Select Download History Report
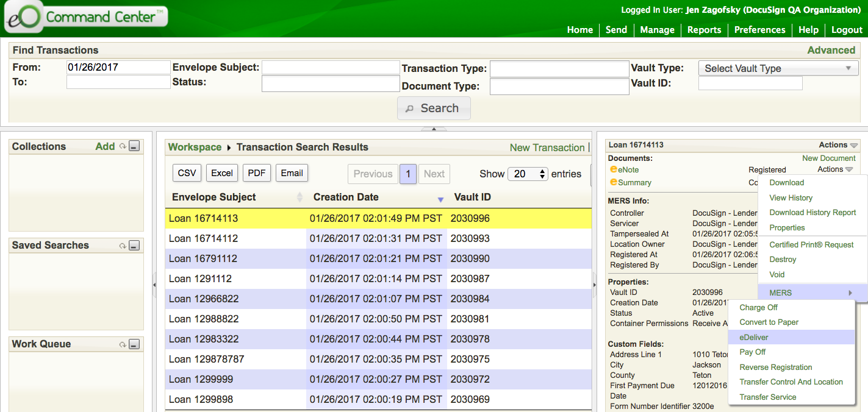Viewport: 868px width, 412px height. click(x=812, y=212)
